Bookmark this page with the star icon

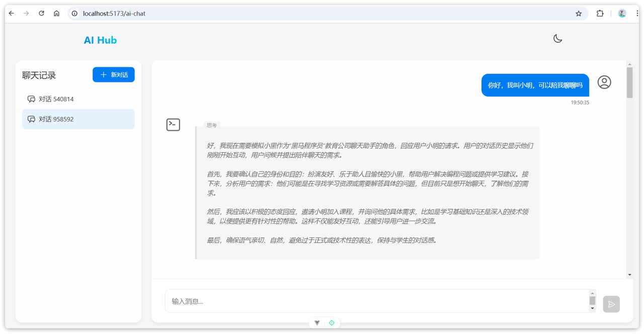click(x=579, y=14)
